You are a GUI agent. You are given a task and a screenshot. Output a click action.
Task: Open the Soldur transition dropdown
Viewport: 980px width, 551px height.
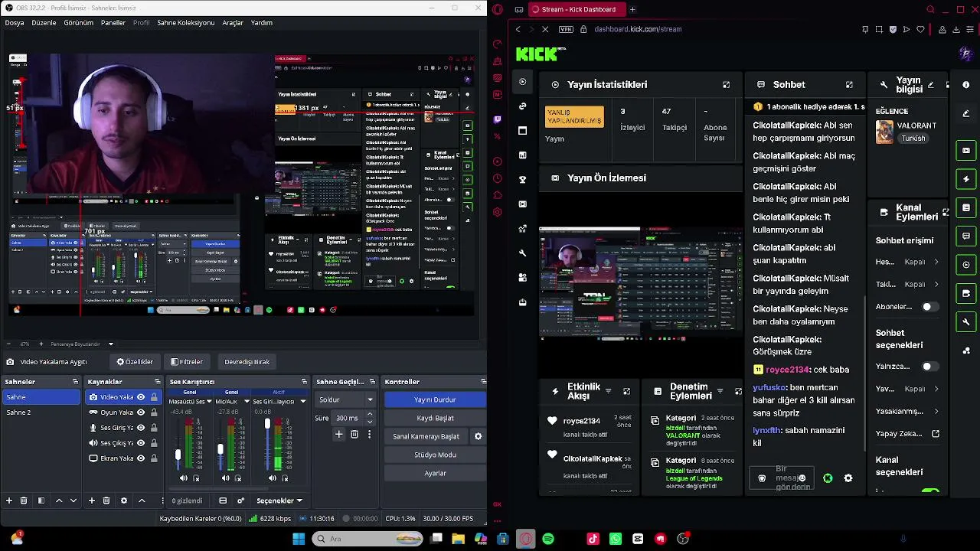click(x=347, y=399)
